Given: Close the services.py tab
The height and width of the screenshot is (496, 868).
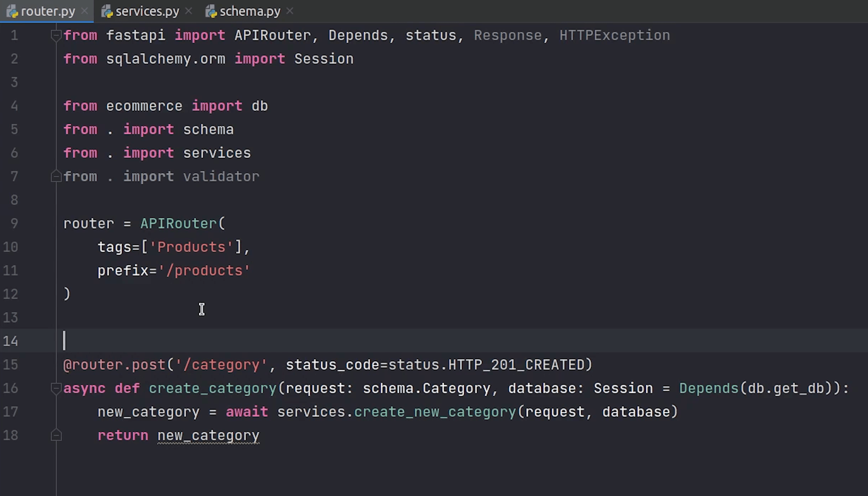Looking at the screenshot, I should (x=189, y=11).
